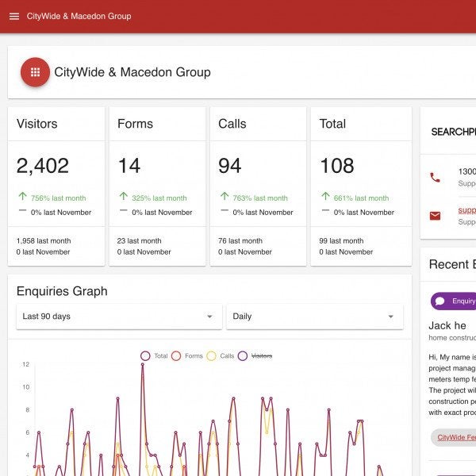Viewport: 476px width, 476px height.
Task: Click the 325% last month text
Action: tap(159, 198)
